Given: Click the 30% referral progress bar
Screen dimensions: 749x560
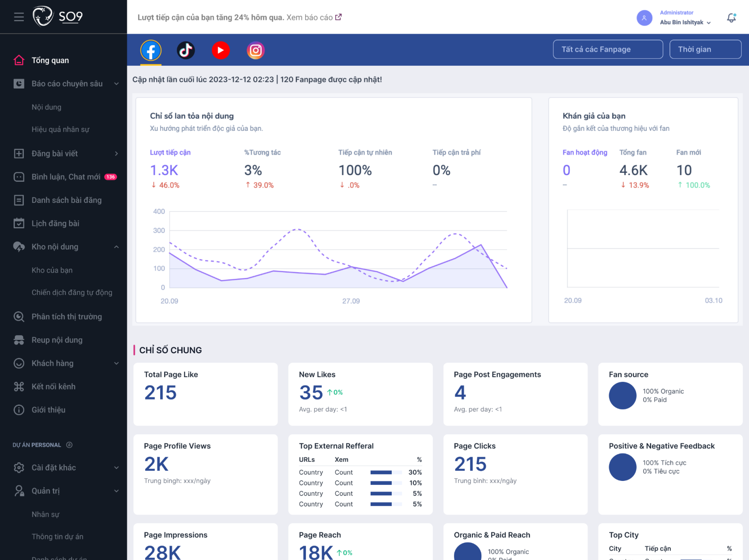Looking at the screenshot, I should tap(386, 472).
